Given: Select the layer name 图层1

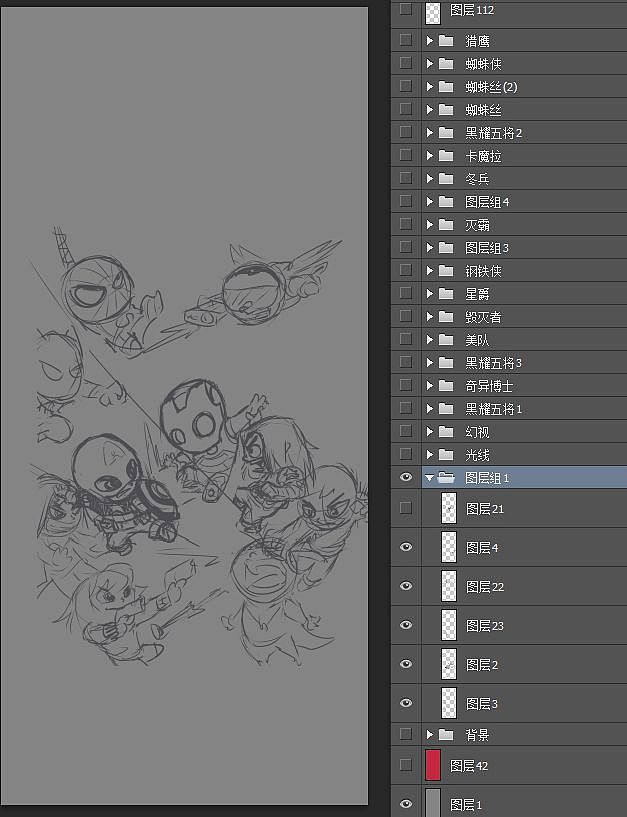Looking at the screenshot, I should click(x=465, y=804).
